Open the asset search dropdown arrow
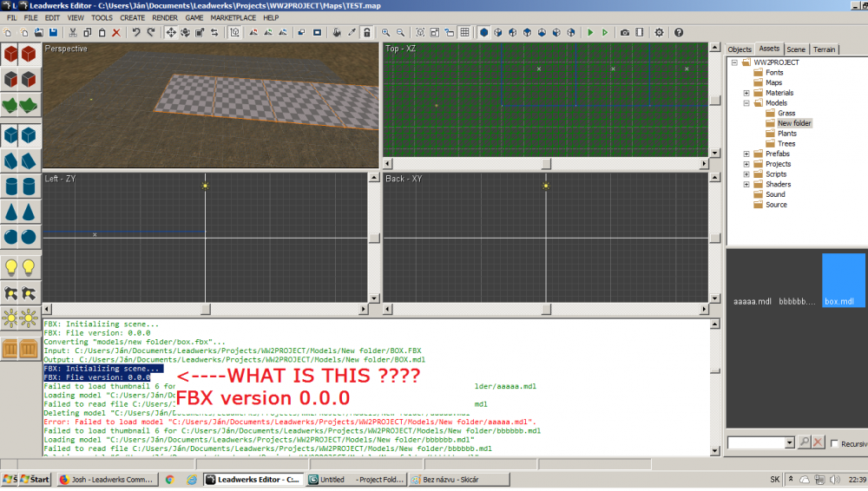This screenshot has height=491, width=868. pos(789,442)
